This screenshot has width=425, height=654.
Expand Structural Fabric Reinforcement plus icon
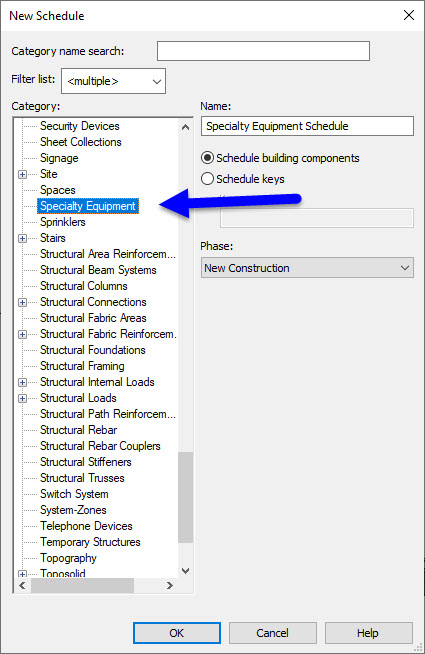coord(23,335)
